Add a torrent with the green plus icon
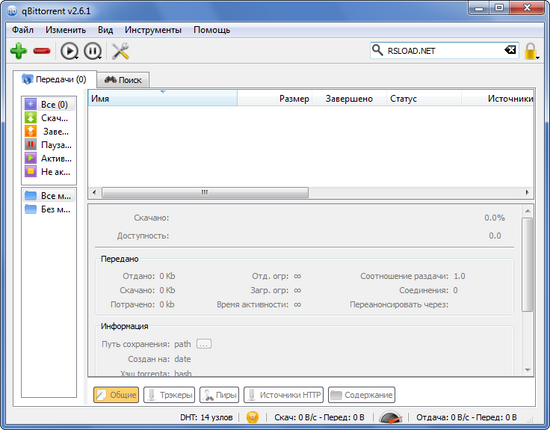 tap(18, 51)
